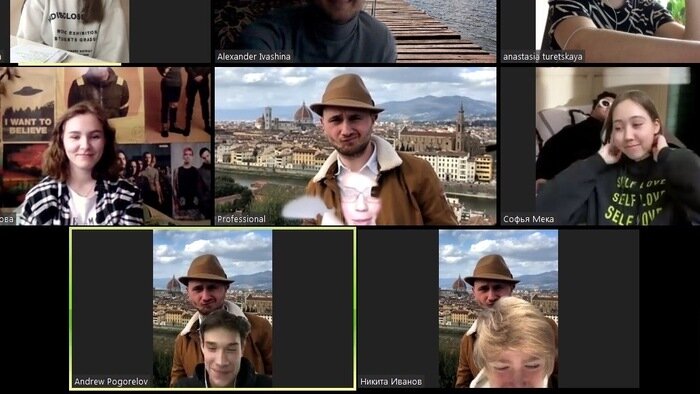Select Alexander Ivashina's video tile
This screenshot has width=700, height=394.
click(355, 31)
